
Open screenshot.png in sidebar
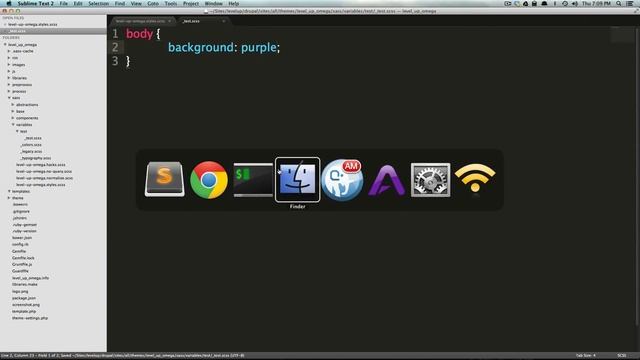click(26, 305)
